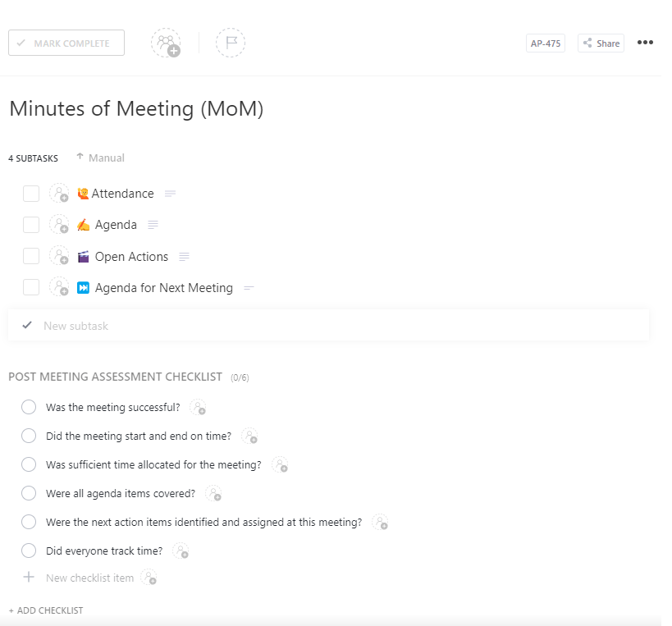This screenshot has width=672, height=626.
Task: Click Add Checklist link
Action: [x=46, y=610]
